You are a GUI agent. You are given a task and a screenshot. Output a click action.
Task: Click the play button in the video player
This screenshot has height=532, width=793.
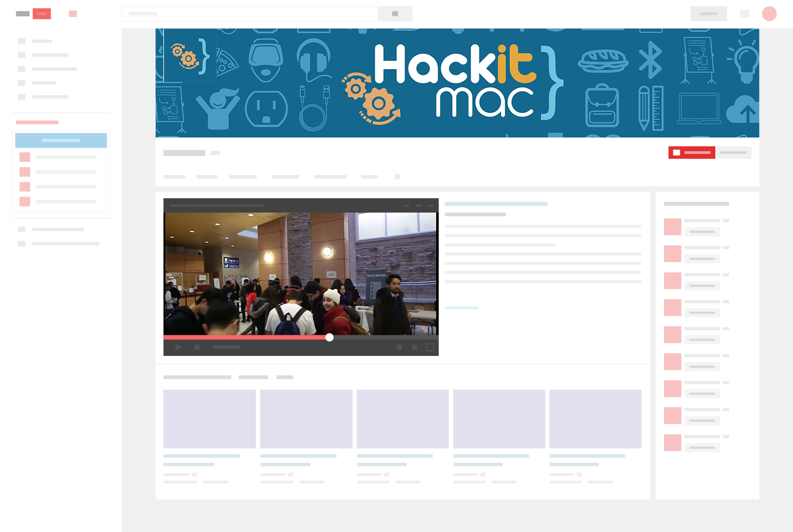pyautogui.click(x=178, y=347)
